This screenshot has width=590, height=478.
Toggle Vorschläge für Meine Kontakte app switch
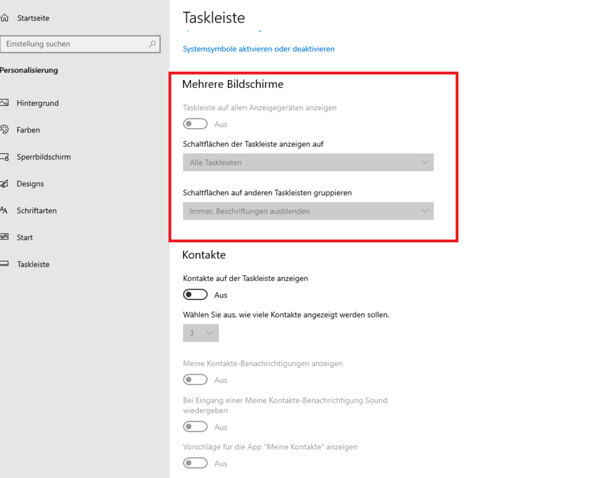[195, 463]
